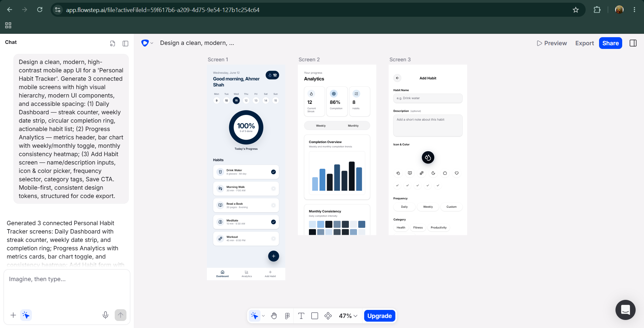This screenshot has width=644, height=328.
Task: Switch to the Analytics bottom tab
Action: (x=247, y=274)
